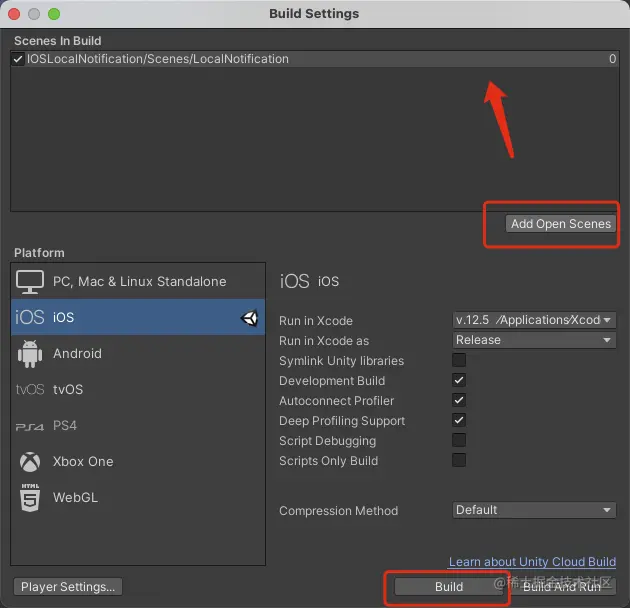Viewport: 630px width, 608px height.
Task: Select PC, Mac & Linux Standalone platform
Action: click(x=138, y=281)
